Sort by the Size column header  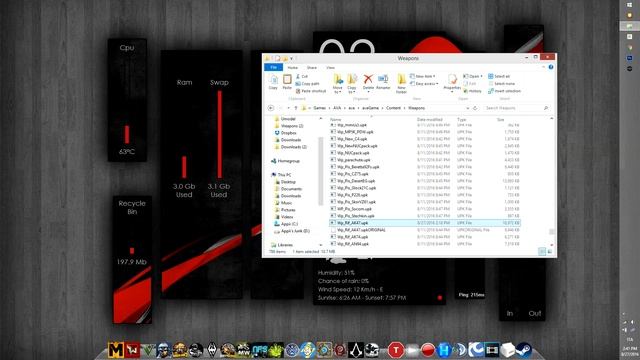[x=501, y=120]
